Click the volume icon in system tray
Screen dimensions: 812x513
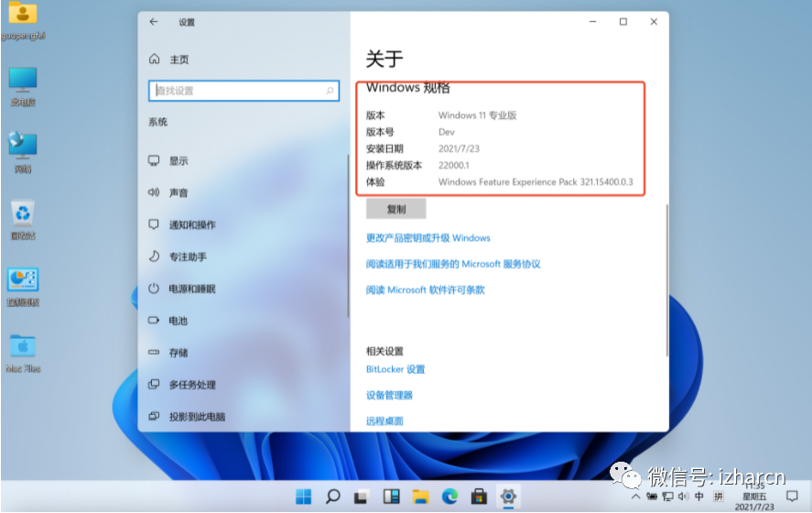pos(683,497)
